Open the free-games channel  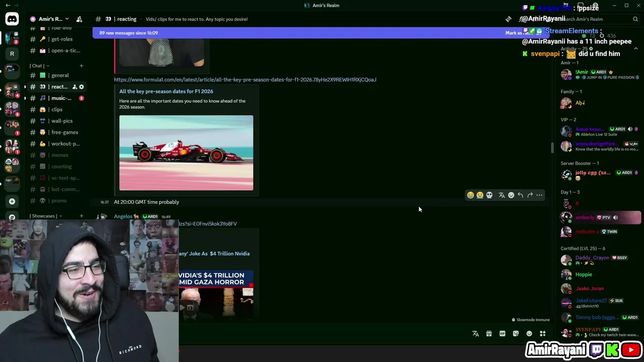click(56, 132)
